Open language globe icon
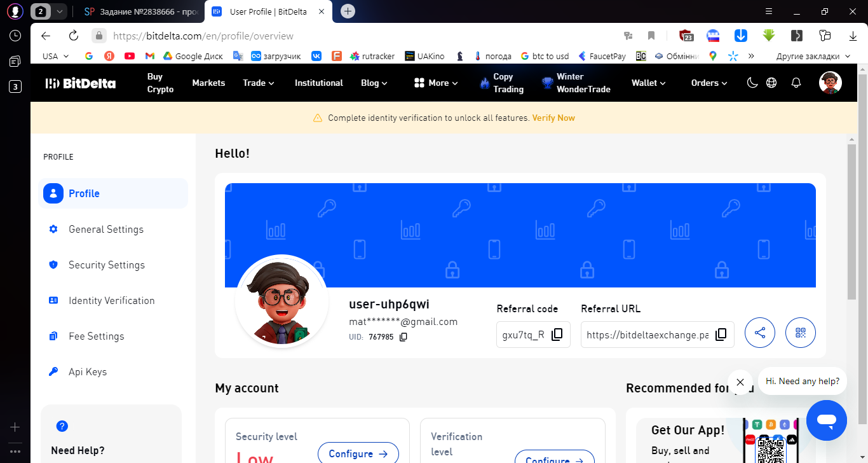The image size is (868, 463). 772,83
